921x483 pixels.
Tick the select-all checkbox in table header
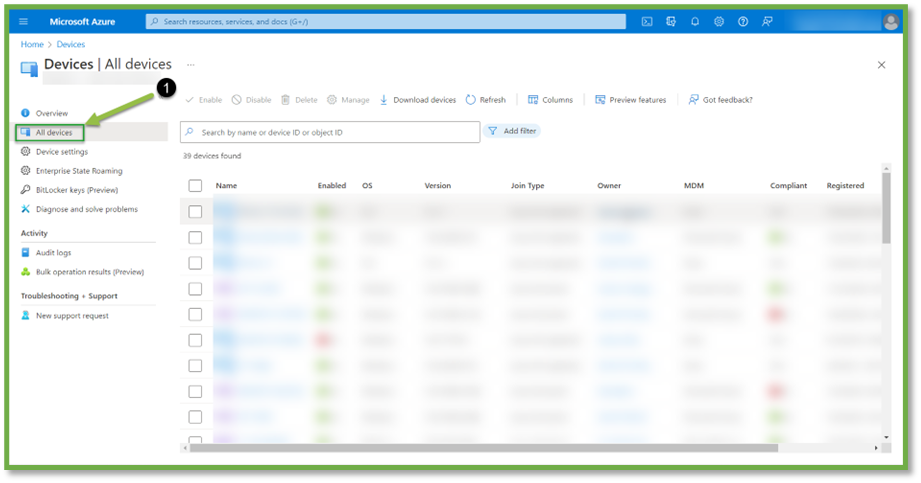(195, 186)
